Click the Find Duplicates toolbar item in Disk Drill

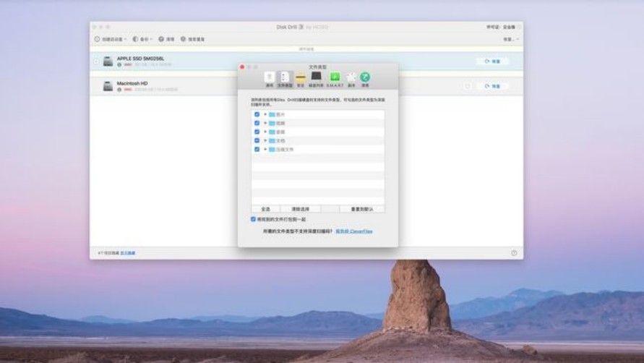[193, 39]
